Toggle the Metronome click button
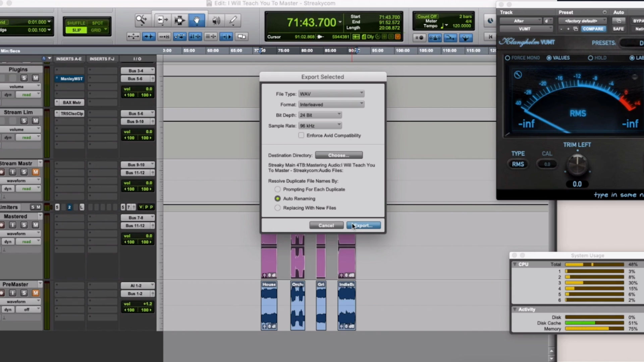This screenshot has width=644, height=362. pyautogui.click(x=435, y=38)
